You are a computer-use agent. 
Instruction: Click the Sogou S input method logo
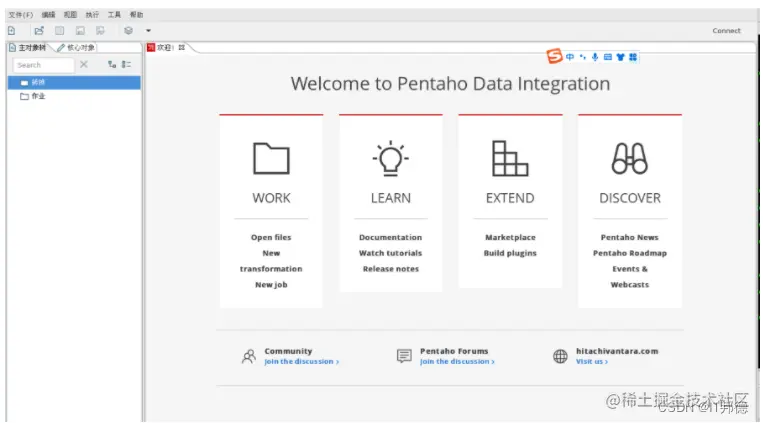554,56
